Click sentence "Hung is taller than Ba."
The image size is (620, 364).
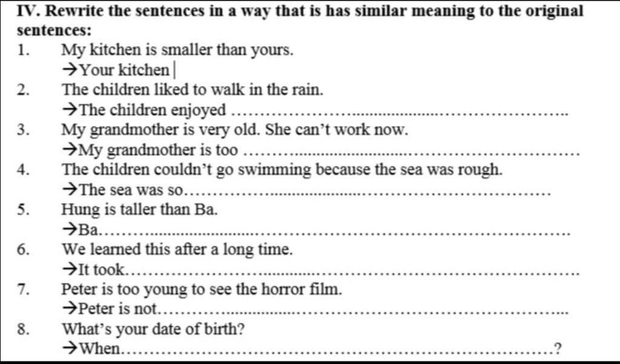pos(140,210)
